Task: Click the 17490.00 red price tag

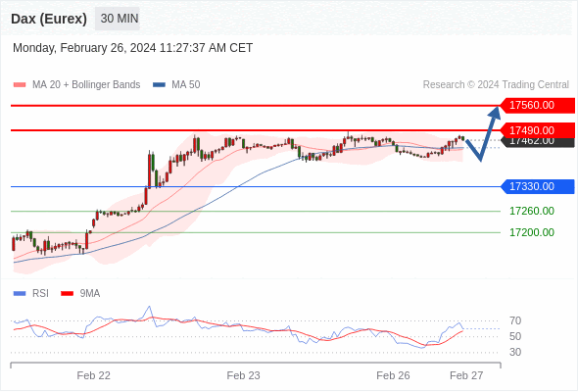Action: (538, 129)
